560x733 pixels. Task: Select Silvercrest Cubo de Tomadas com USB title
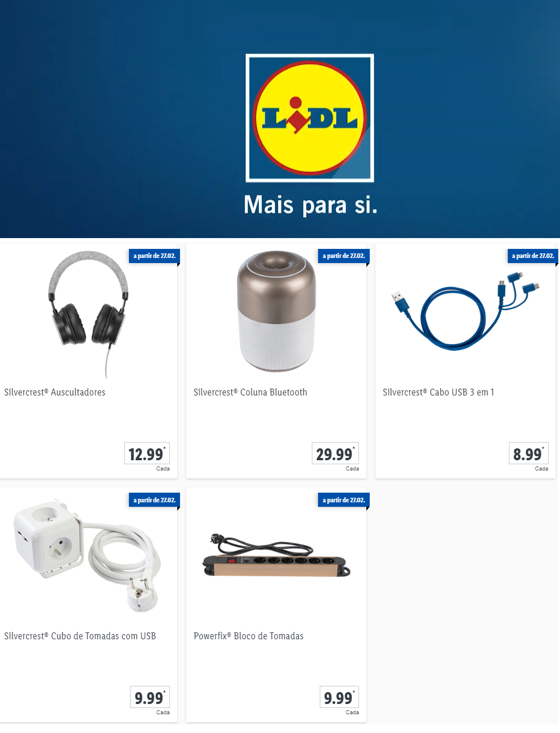[x=80, y=636]
